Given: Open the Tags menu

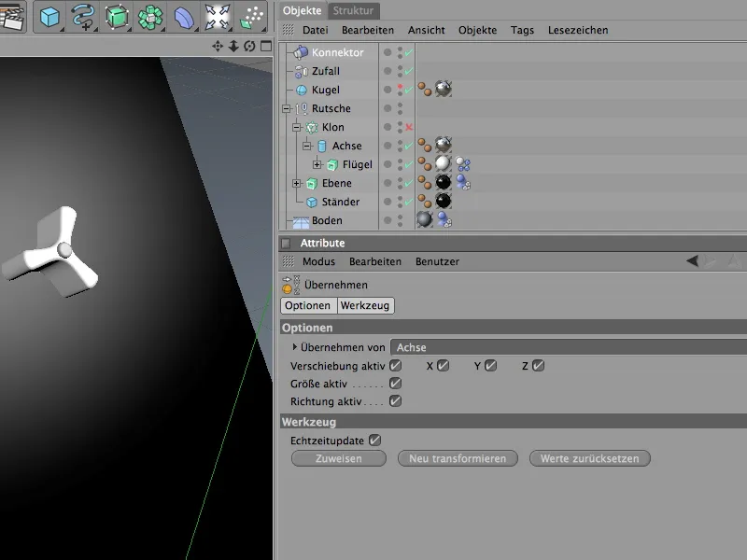Looking at the screenshot, I should point(522,30).
